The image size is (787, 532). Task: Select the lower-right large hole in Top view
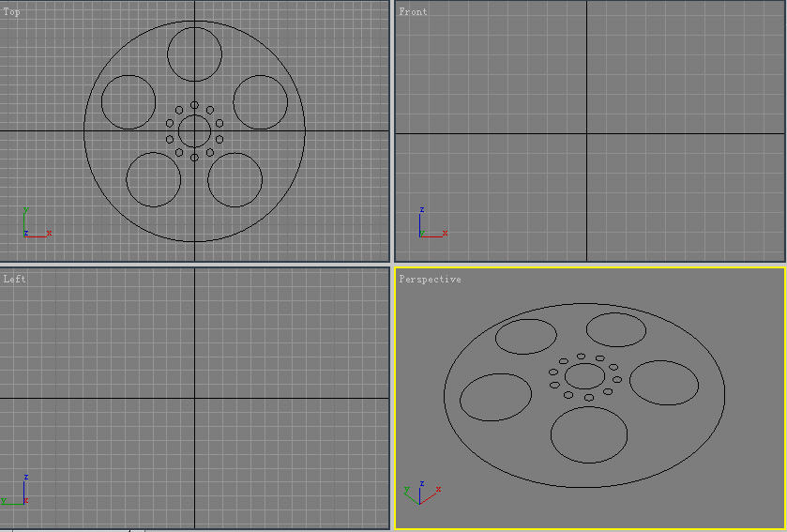click(235, 179)
